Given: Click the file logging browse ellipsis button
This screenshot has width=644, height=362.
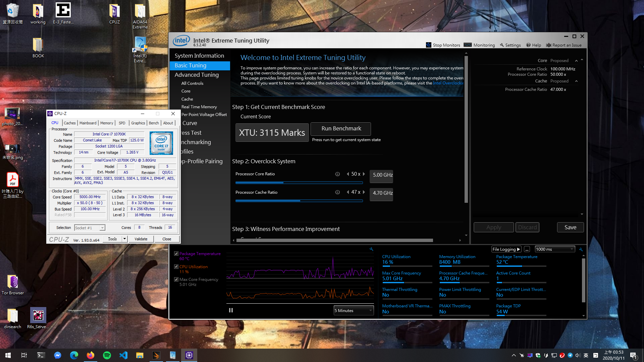Looking at the screenshot, I should pyautogui.click(x=527, y=249).
